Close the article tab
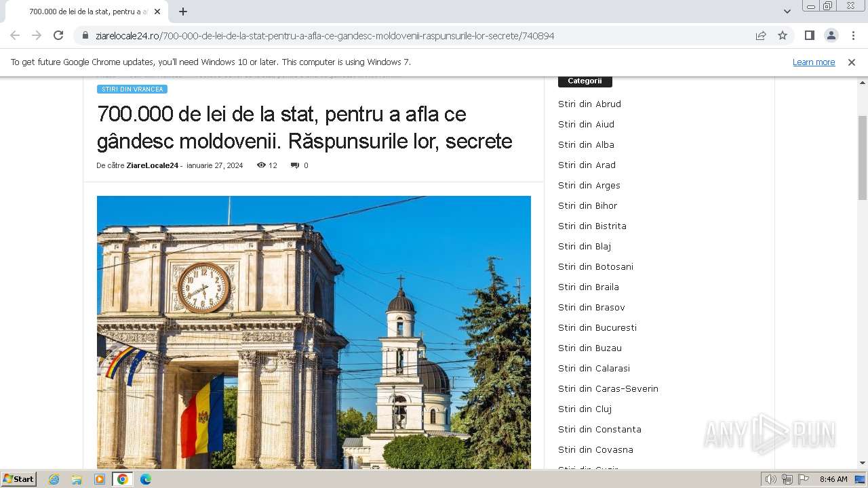 pos(157,12)
